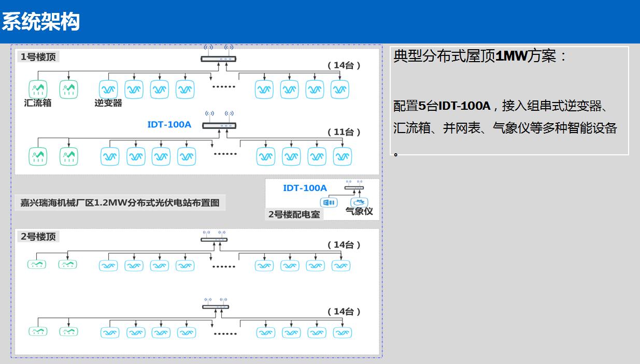Select the last inverter icon in the 11台 row
The width and height of the screenshot is (640, 364).
[342, 156]
